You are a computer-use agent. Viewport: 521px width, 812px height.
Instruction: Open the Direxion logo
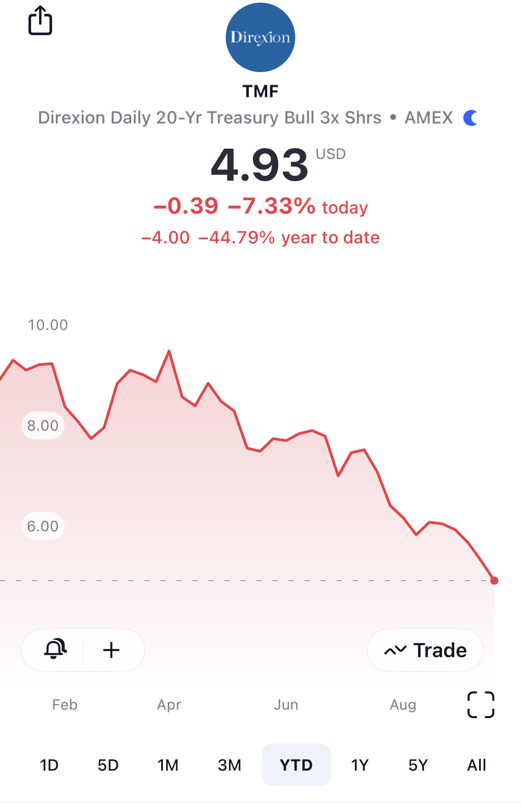(260, 37)
